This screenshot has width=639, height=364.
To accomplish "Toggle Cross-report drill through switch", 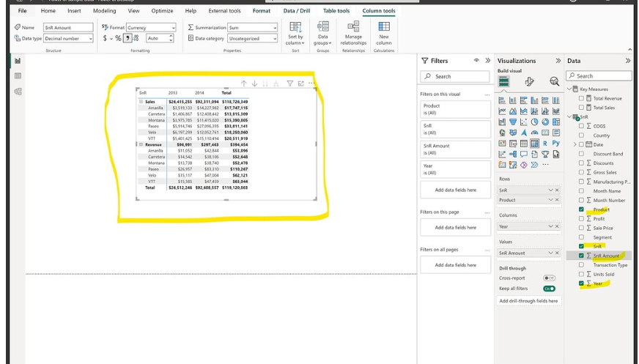I will (x=549, y=278).
